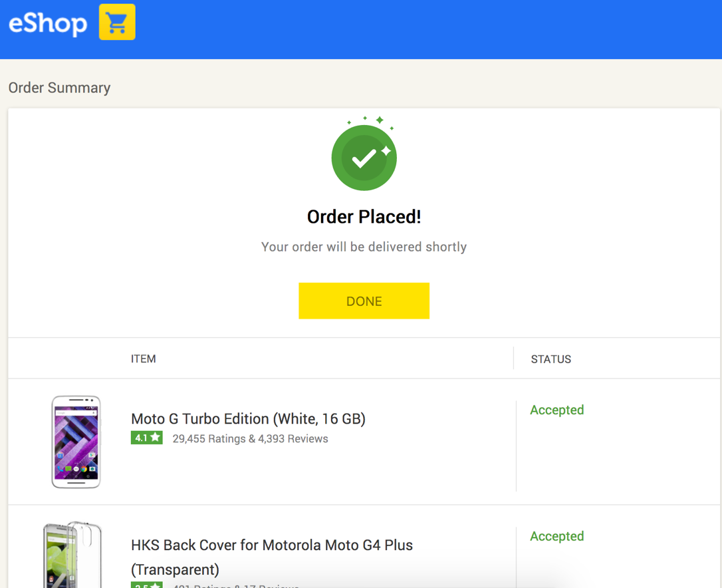
Task: Open HKS Back Cover for Motorola product title
Action: [x=272, y=545]
